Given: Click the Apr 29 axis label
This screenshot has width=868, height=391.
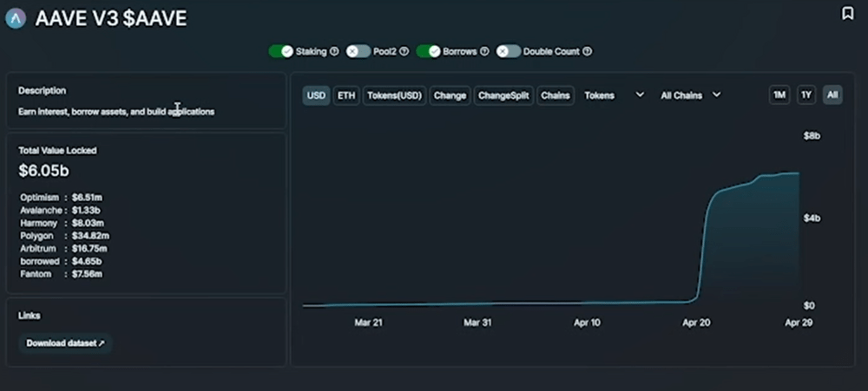Looking at the screenshot, I should [799, 323].
